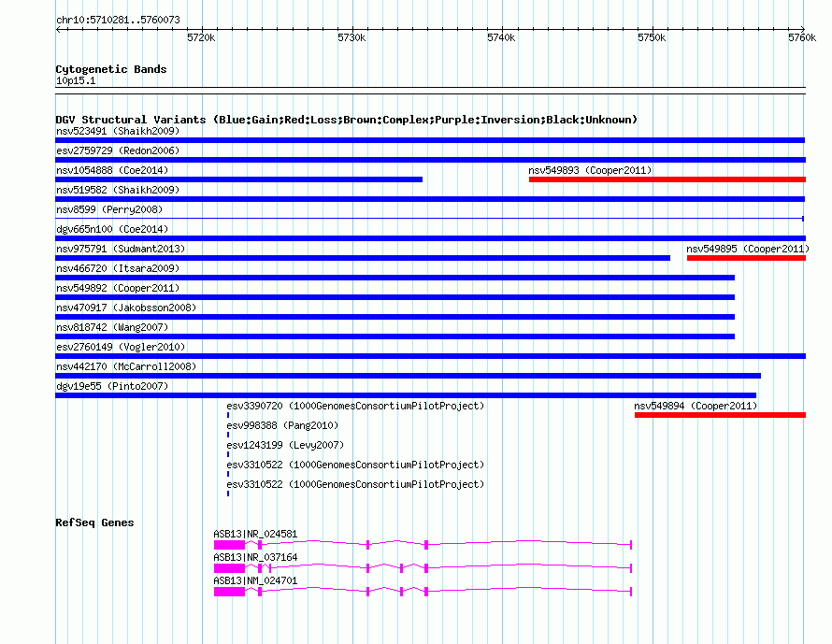Select the nsv549892 (Cooper2011) label

tap(118, 288)
